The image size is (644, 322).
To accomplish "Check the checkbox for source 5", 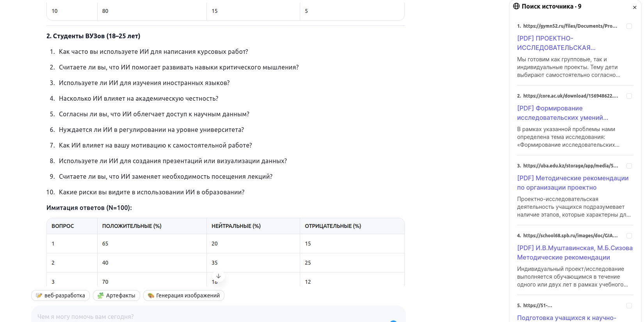I will click(x=629, y=306).
